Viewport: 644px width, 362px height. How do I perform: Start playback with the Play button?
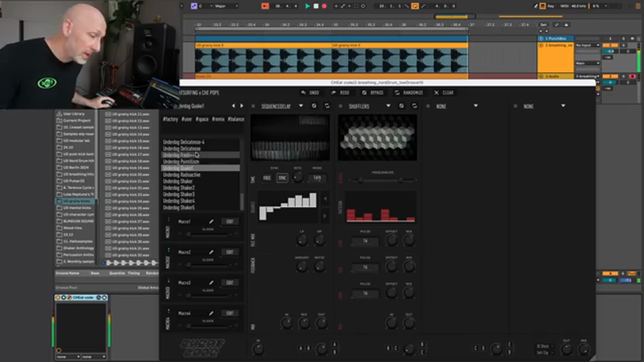pos(307,6)
